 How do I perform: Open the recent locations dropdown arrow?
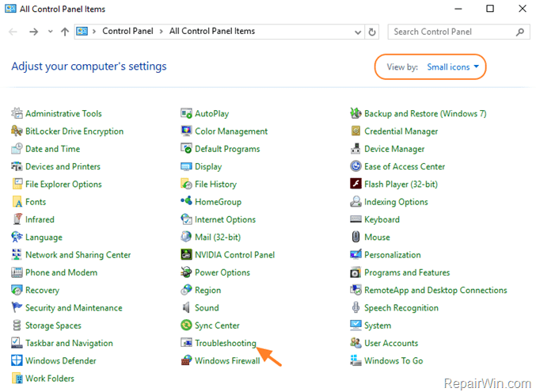50,32
